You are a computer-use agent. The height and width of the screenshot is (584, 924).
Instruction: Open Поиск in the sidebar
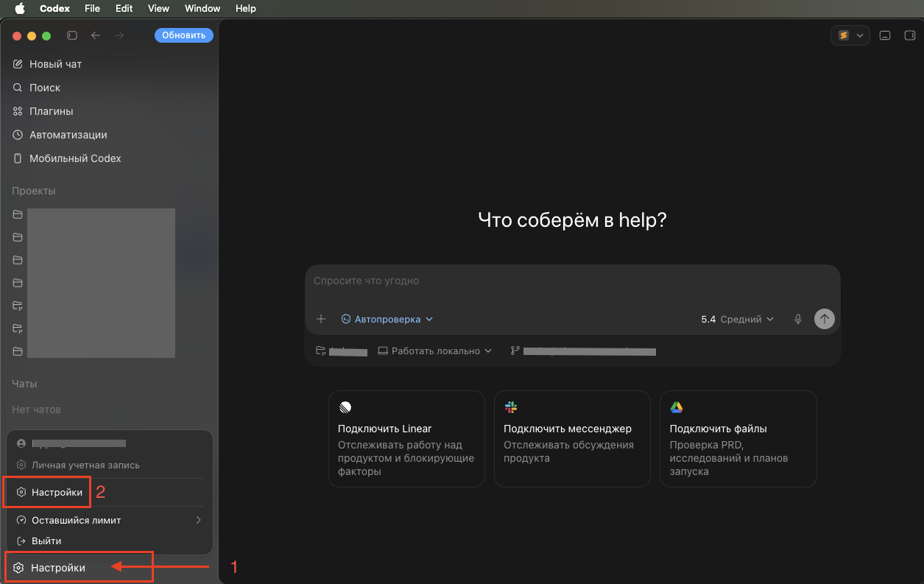click(x=109, y=88)
